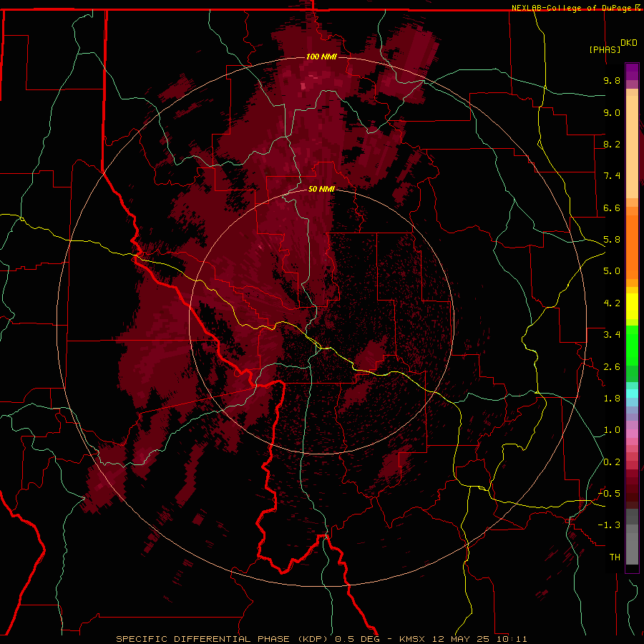Click the 5.8 value on the color scale
644x644 pixels.
point(612,240)
